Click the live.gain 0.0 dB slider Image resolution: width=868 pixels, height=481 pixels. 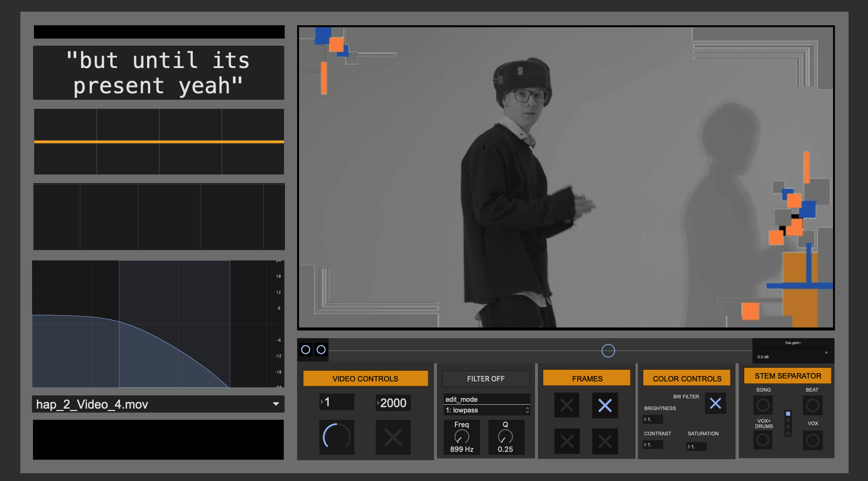pos(793,351)
